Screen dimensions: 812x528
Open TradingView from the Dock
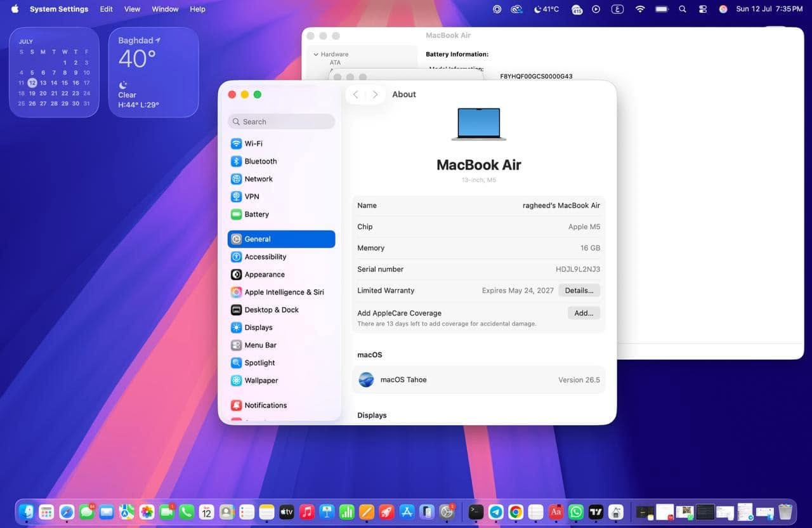(x=596, y=512)
